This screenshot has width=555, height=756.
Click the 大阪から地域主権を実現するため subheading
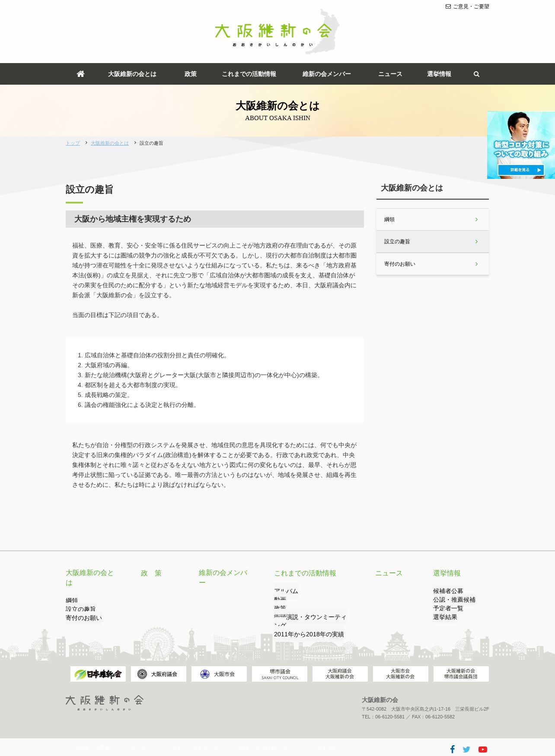(x=133, y=219)
